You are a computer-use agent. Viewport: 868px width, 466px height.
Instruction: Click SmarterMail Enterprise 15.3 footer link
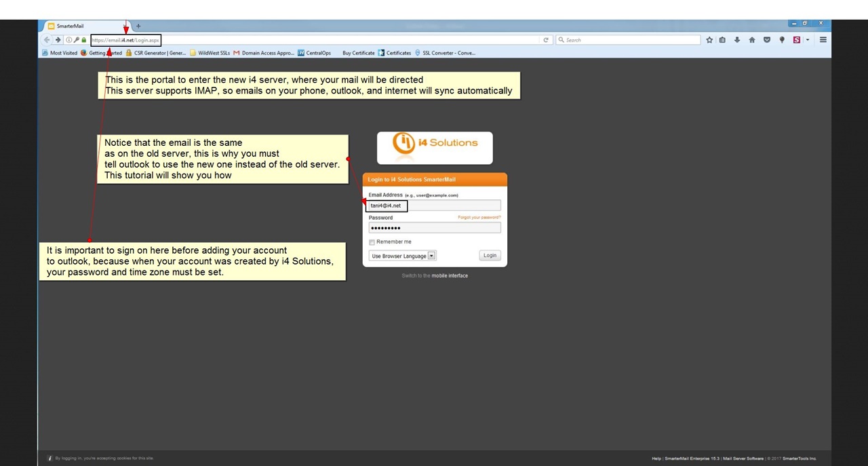[x=692, y=459]
